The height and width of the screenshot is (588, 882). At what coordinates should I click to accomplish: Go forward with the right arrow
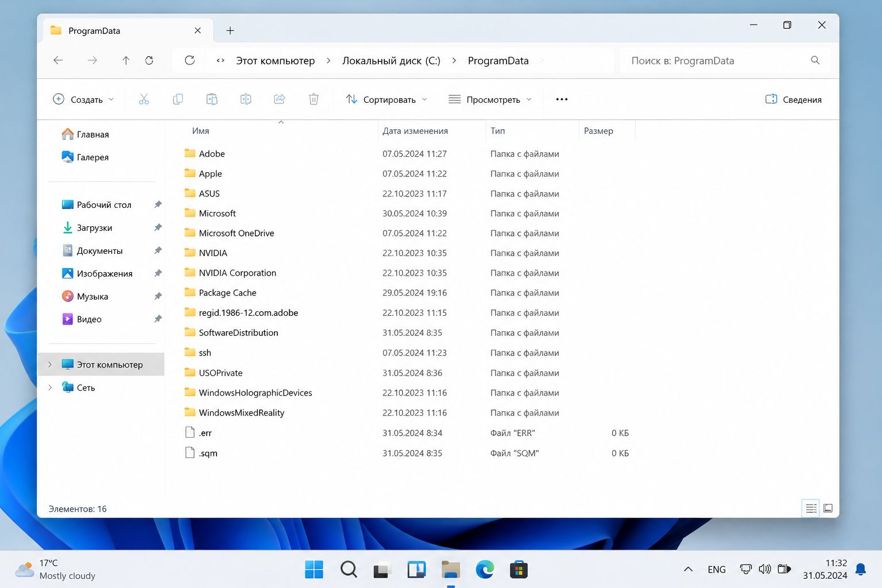[x=92, y=60]
